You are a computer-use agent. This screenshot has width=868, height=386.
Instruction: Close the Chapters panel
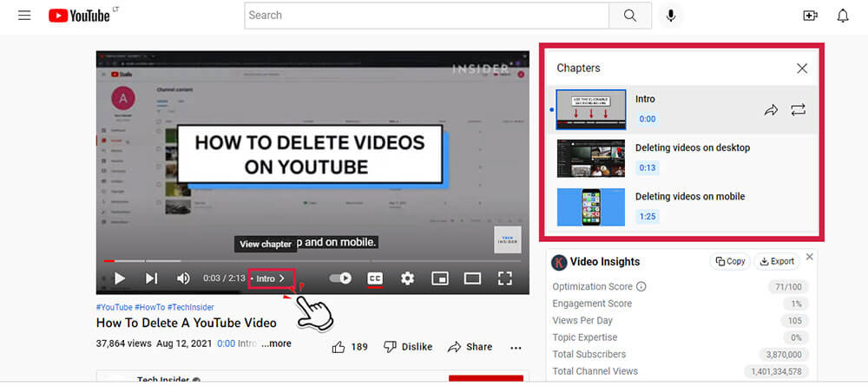pos(801,69)
